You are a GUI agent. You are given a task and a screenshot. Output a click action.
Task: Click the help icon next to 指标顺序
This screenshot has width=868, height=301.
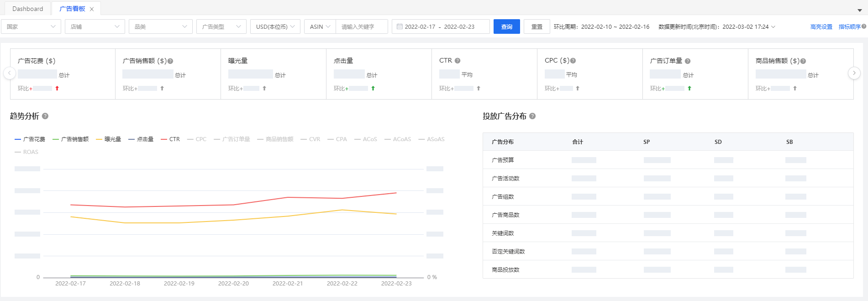click(x=864, y=26)
